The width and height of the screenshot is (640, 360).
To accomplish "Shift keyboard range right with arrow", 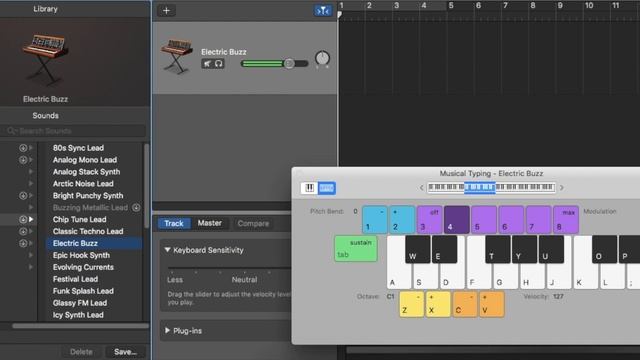I will [x=562, y=188].
